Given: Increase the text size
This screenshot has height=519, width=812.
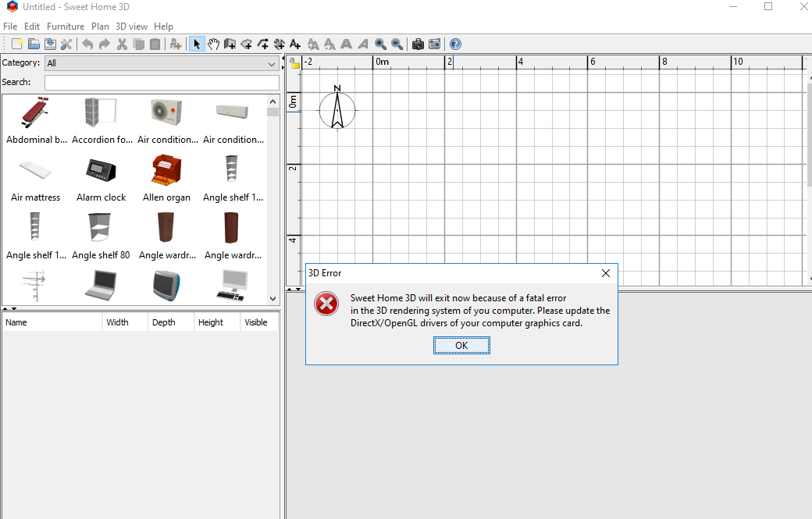Looking at the screenshot, I should pos(313,44).
